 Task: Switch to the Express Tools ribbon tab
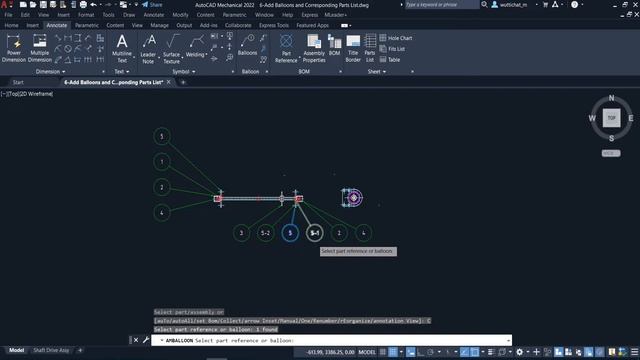[273, 25]
